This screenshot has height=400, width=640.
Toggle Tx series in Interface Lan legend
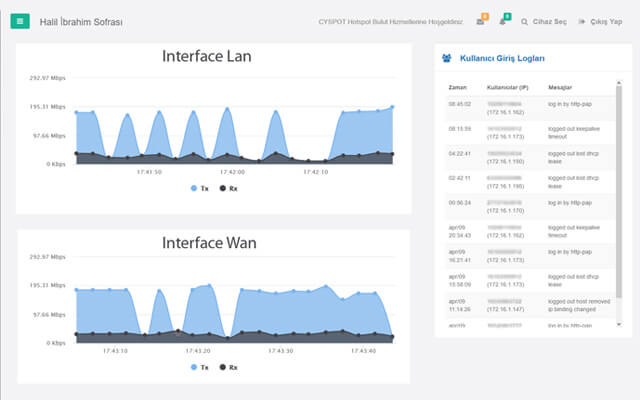tap(200, 188)
